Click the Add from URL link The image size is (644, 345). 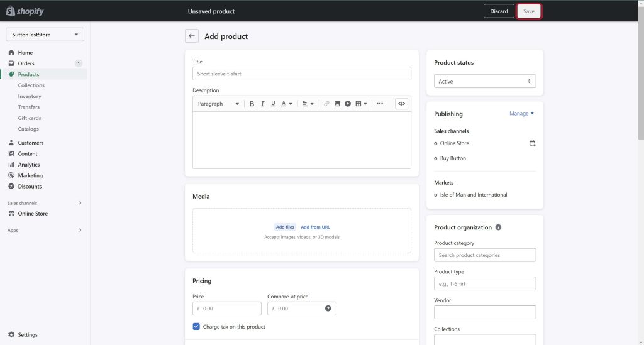coord(316,227)
